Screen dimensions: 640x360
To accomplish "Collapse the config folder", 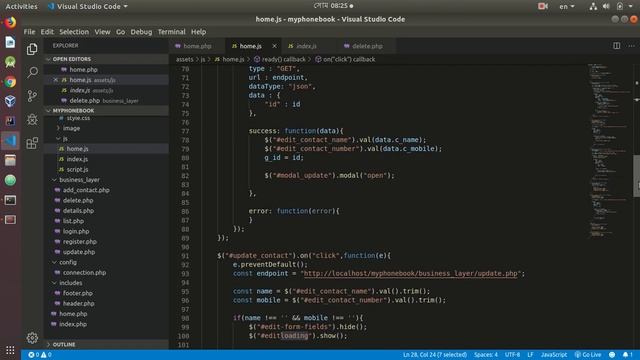I will (67, 262).
